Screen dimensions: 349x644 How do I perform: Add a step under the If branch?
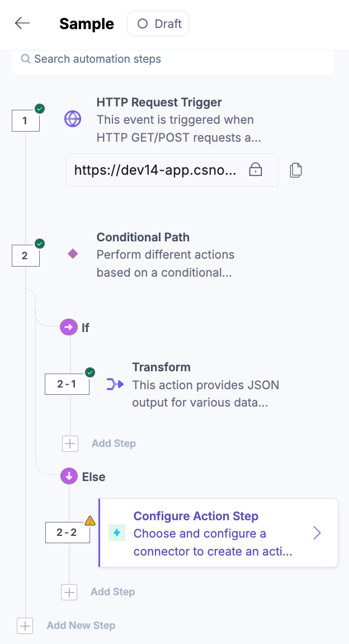70,444
